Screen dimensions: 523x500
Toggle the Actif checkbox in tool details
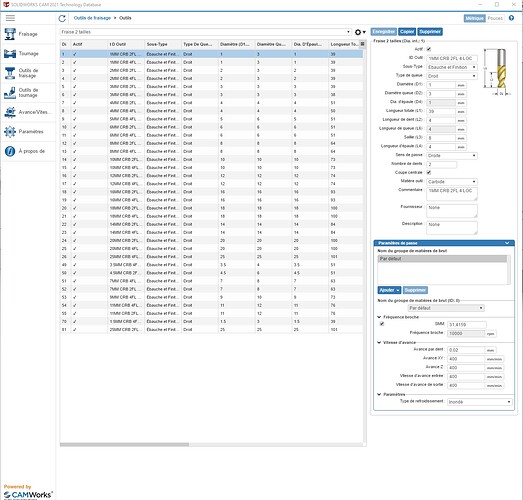tap(429, 49)
